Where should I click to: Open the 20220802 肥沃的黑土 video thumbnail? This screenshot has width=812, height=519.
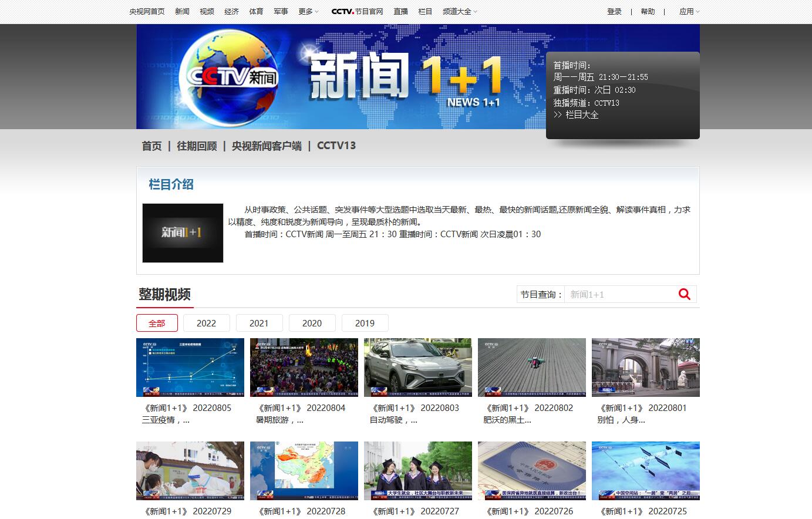(532, 368)
